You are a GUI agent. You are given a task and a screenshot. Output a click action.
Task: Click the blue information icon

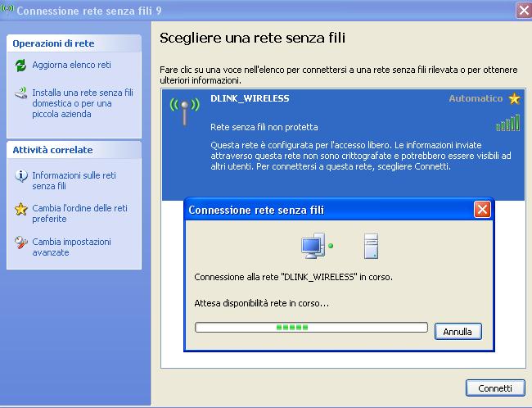pos(21,175)
